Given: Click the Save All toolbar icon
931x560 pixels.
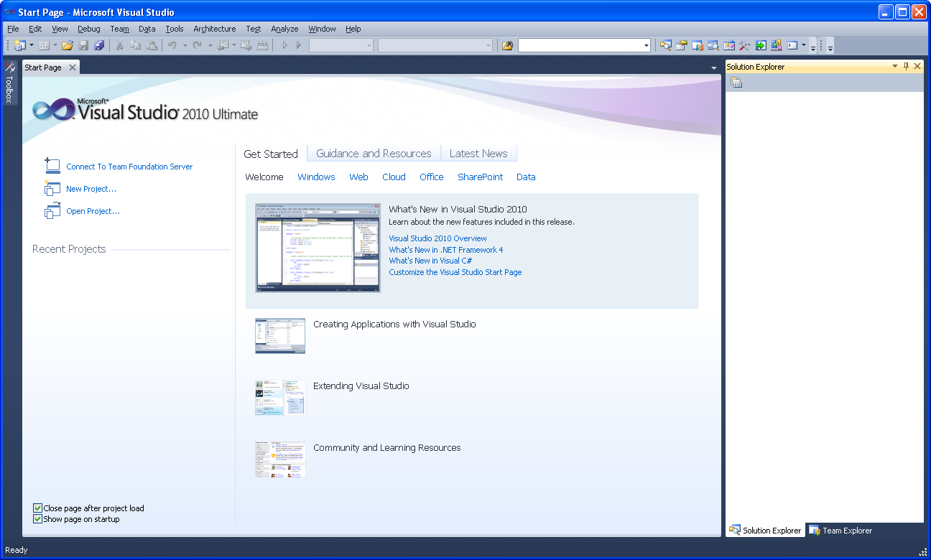Looking at the screenshot, I should [x=99, y=45].
